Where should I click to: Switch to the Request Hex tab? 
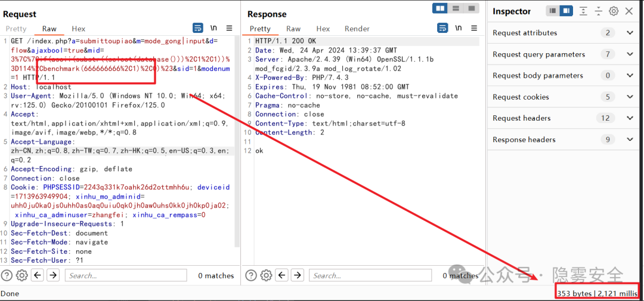[x=79, y=29]
